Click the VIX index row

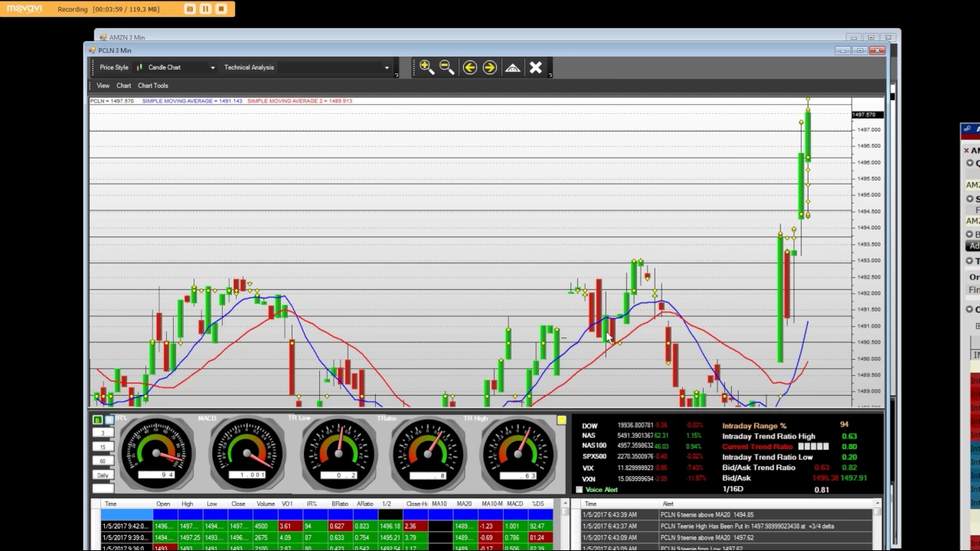(x=643, y=468)
